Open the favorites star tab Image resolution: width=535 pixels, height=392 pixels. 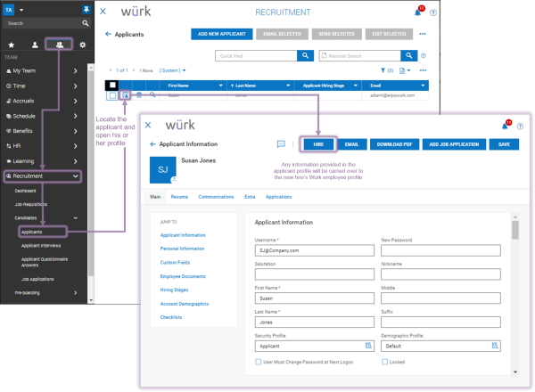click(x=12, y=45)
